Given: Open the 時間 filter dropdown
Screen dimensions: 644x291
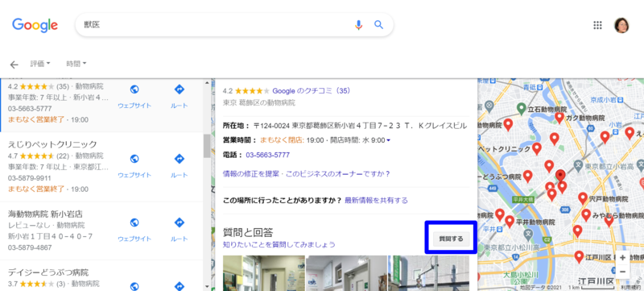Looking at the screenshot, I should coord(76,64).
